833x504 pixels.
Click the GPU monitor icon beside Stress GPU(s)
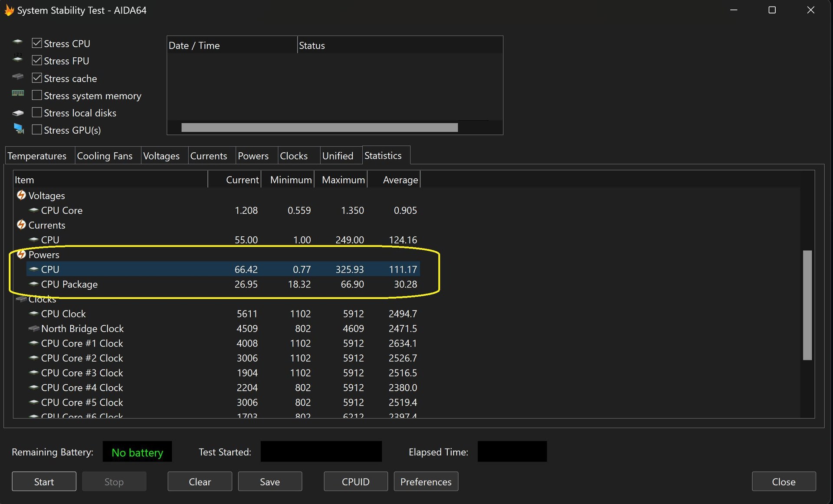19,129
